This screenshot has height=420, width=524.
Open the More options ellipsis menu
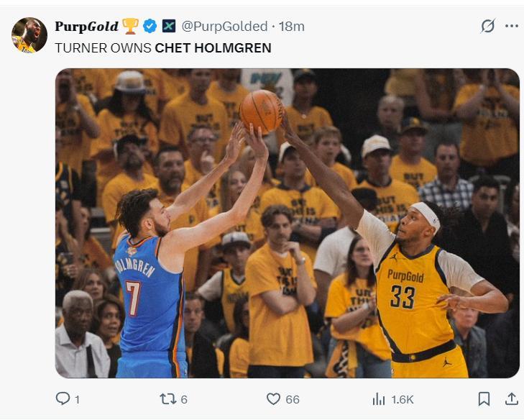[x=512, y=26]
